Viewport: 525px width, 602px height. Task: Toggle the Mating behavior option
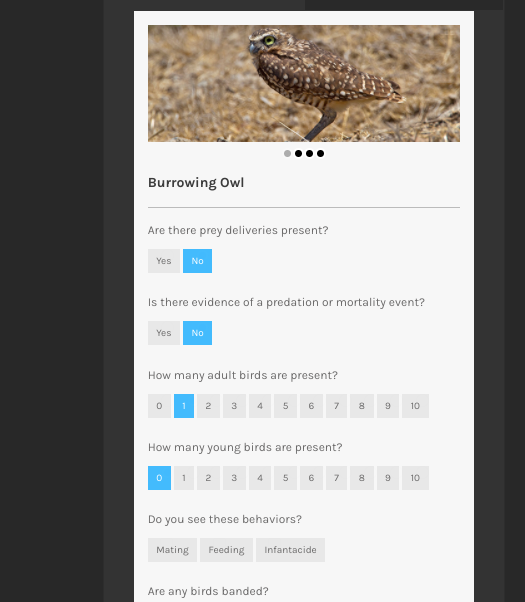point(172,550)
